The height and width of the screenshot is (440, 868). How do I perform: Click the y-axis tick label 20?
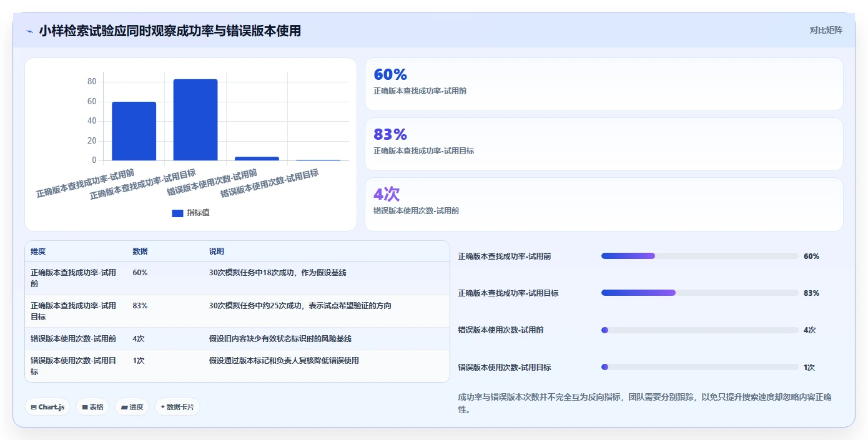[x=92, y=141]
